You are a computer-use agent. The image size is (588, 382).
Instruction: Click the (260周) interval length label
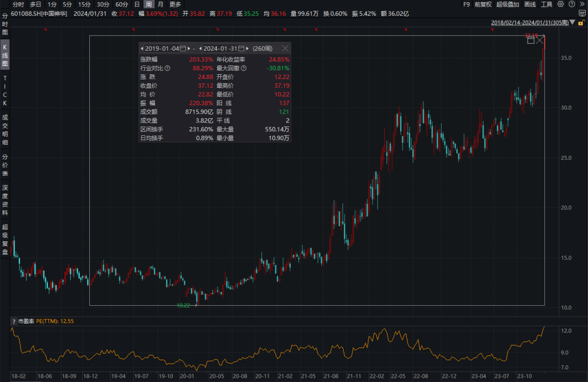click(262, 48)
